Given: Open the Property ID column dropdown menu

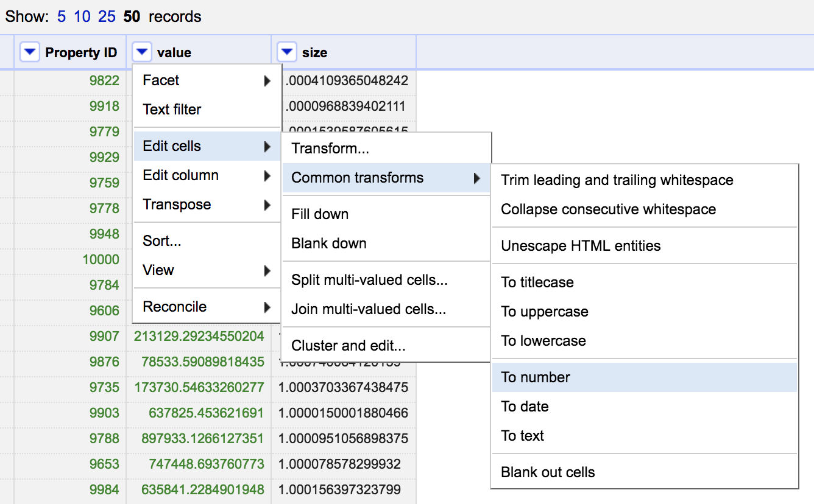Looking at the screenshot, I should click(x=30, y=52).
